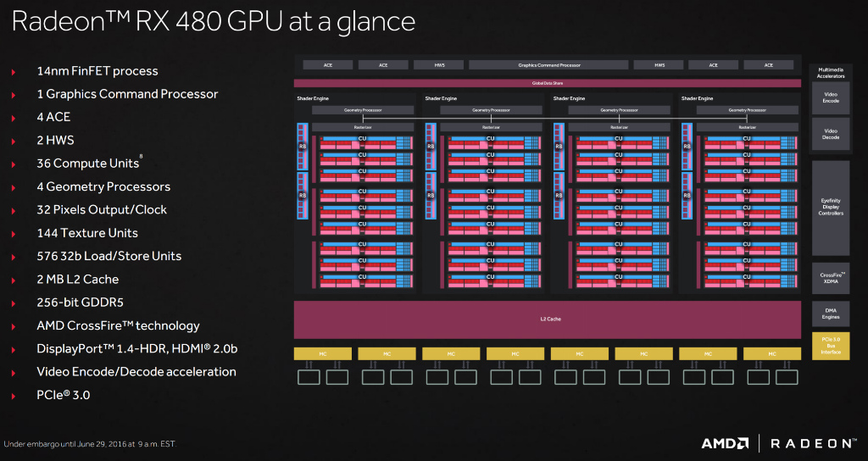The height and width of the screenshot is (461, 868).
Task: Select the Graphics Command Processor block in the diagram
Action: 548,65
